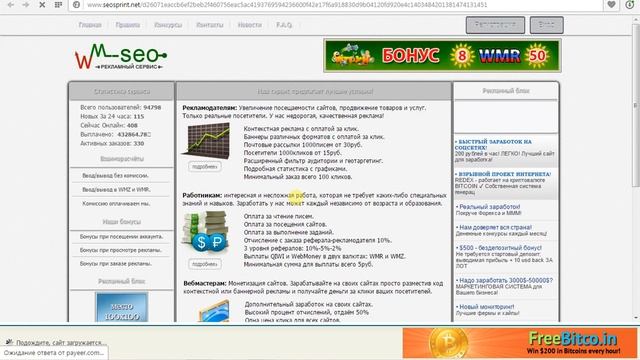The width and height of the screenshot is (640, 360).
Task: Click the Бонус WMR banner
Action: (442, 56)
